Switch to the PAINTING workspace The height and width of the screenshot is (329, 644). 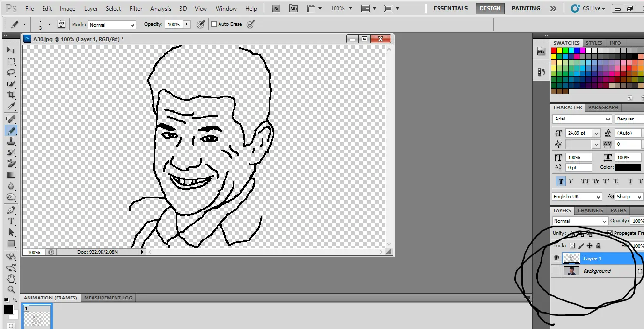[x=526, y=8]
